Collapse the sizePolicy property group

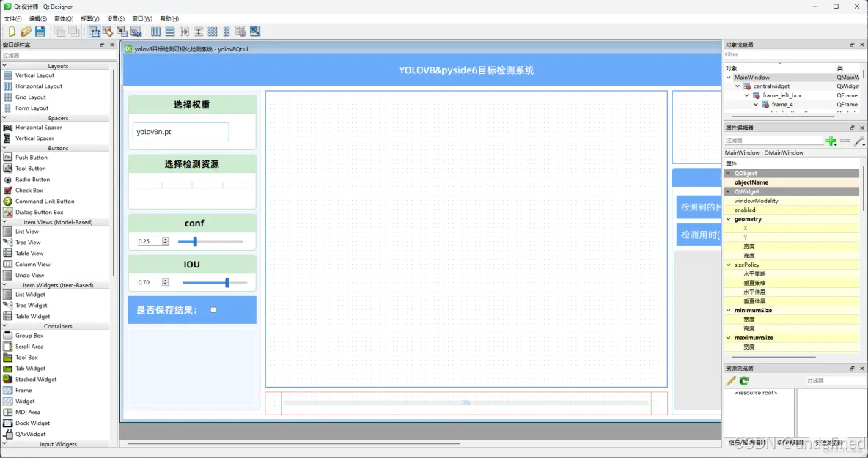tap(729, 265)
